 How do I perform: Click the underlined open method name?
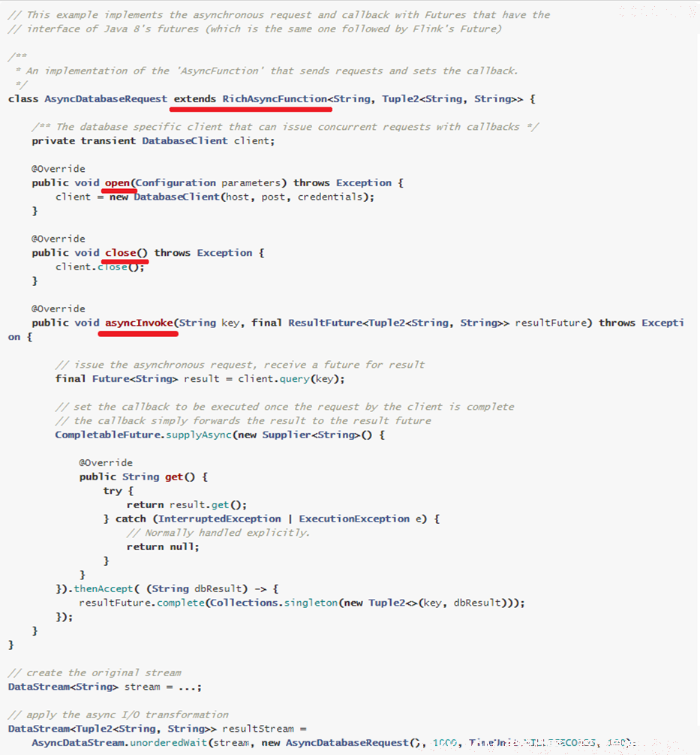click(x=118, y=183)
